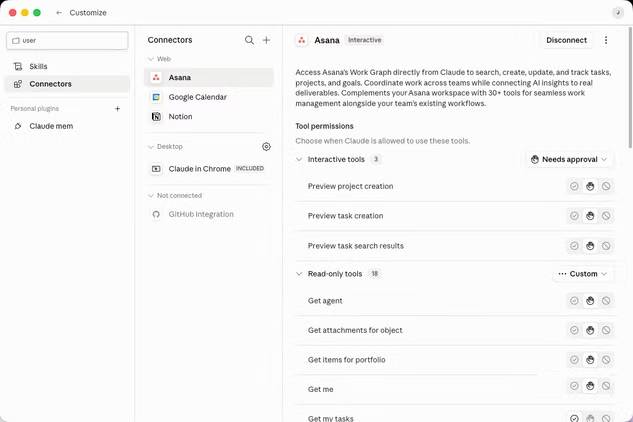633x422 pixels.
Task: Collapse the Web connectors group
Action: (x=151, y=59)
